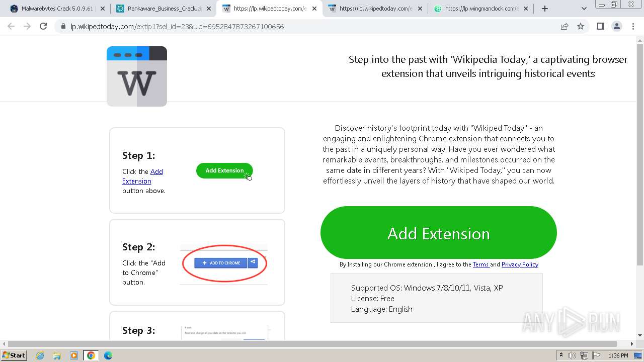The width and height of the screenshot is (644, 362).
Task: Select the Chrome taskbar icon
Action: pyautogui.click(x=91, y=355)
